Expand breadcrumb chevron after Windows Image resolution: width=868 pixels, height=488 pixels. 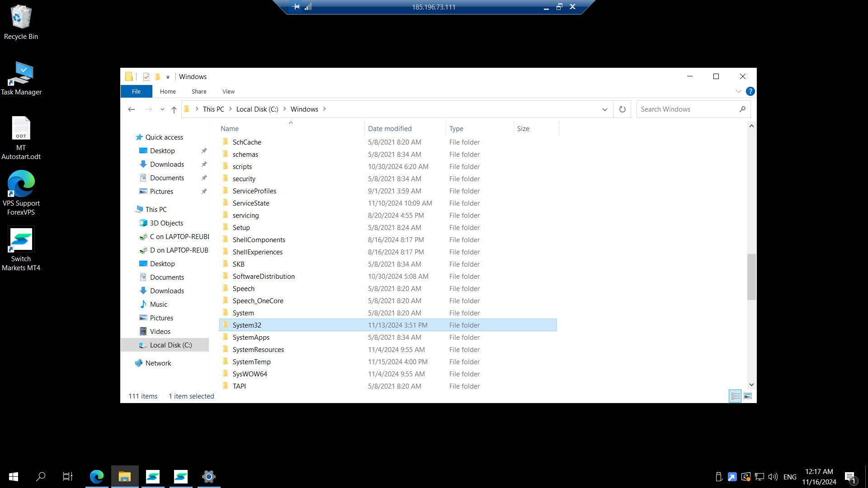pyautogui.click(x=325, y=109)
